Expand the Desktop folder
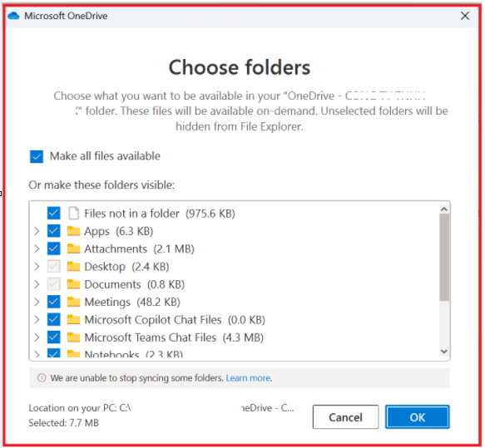The height and width of the screenshot is (448, 485). (37, 266)
